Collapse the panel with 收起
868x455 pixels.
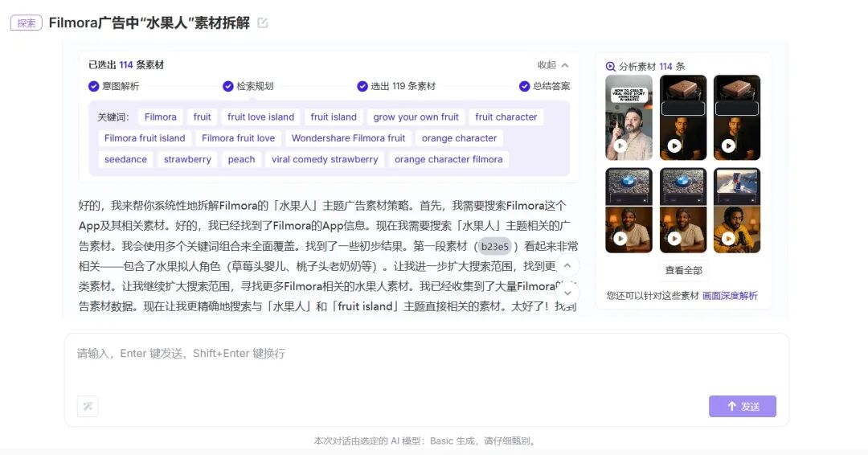pos(553,65)
